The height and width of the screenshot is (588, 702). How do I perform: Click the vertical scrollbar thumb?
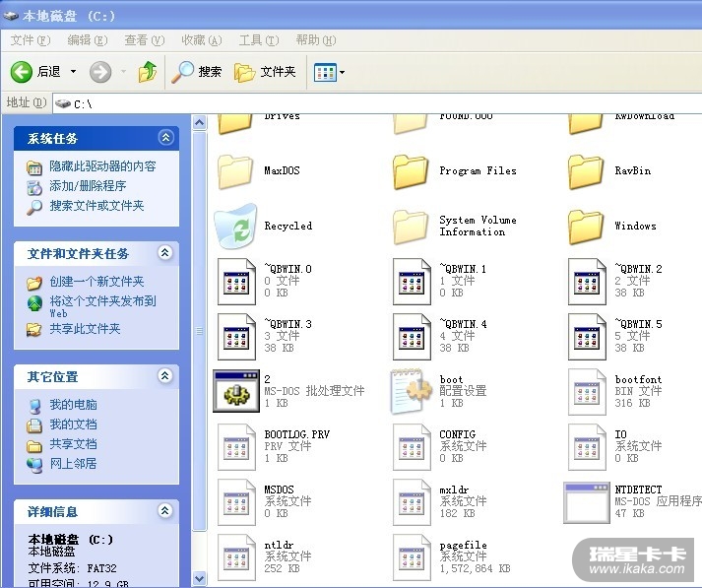(200, 331)
